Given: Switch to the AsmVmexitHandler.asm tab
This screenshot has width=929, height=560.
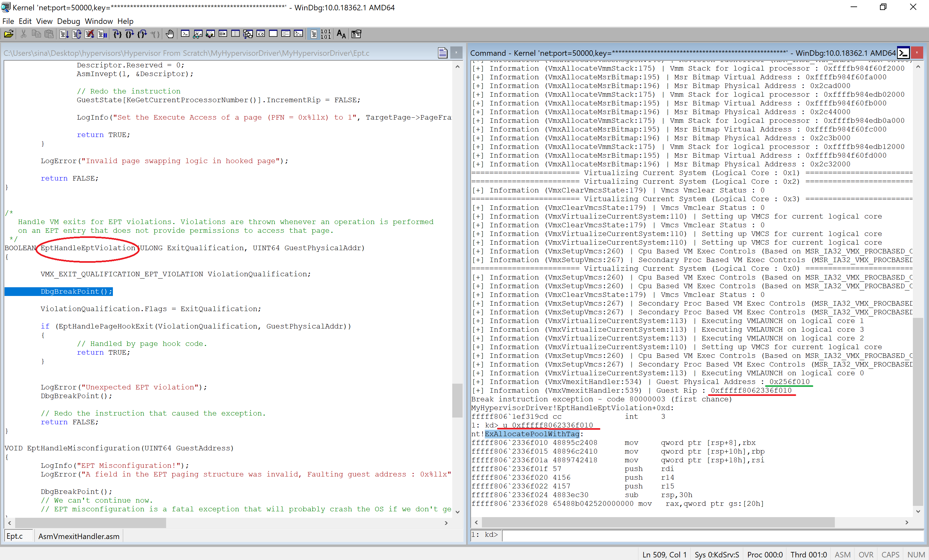Looking at the screenshot, I should 79,536.
